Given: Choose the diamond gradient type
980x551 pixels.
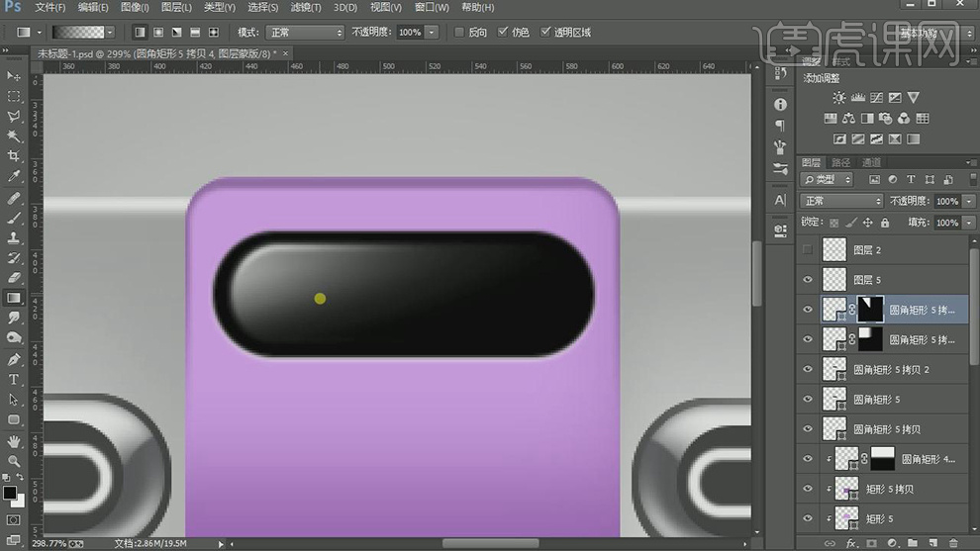Looking at the screenshot, I should (x=213, y=32).
